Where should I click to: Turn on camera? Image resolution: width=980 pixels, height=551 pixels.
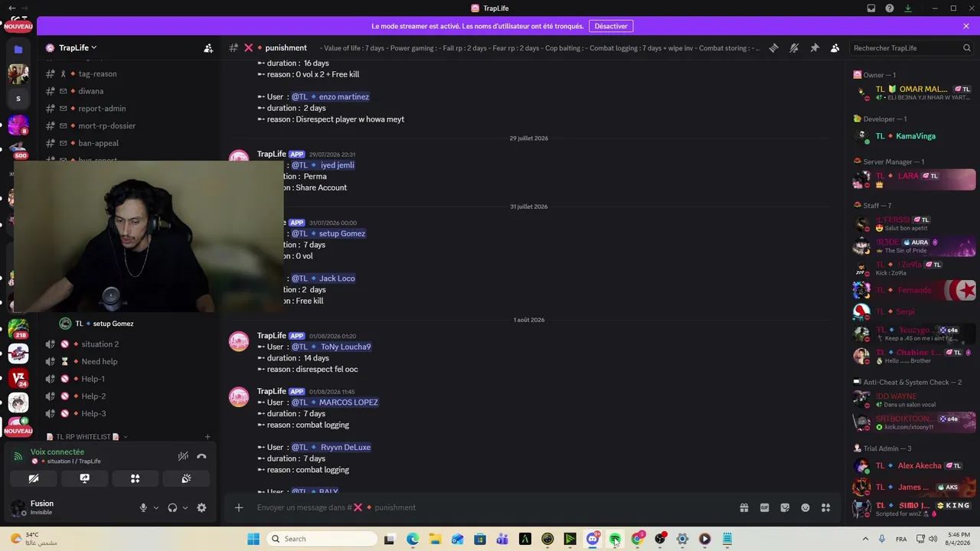[34, 478]
